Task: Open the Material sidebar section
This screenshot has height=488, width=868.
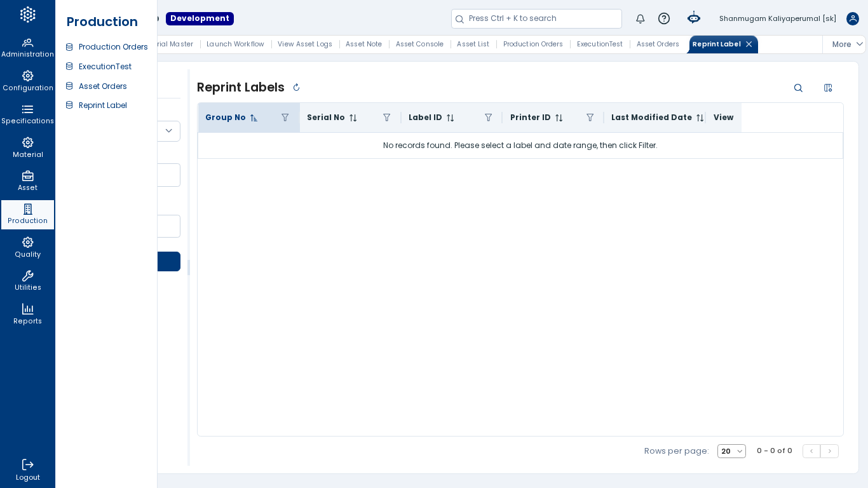Action: pos(27,148)
